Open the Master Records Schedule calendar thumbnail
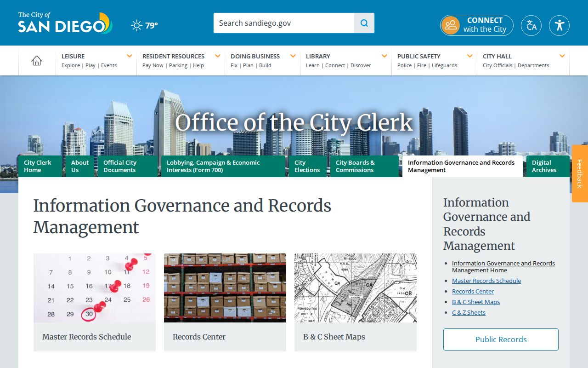This screenshot has width=588, height=368. [x=95, y=288]
